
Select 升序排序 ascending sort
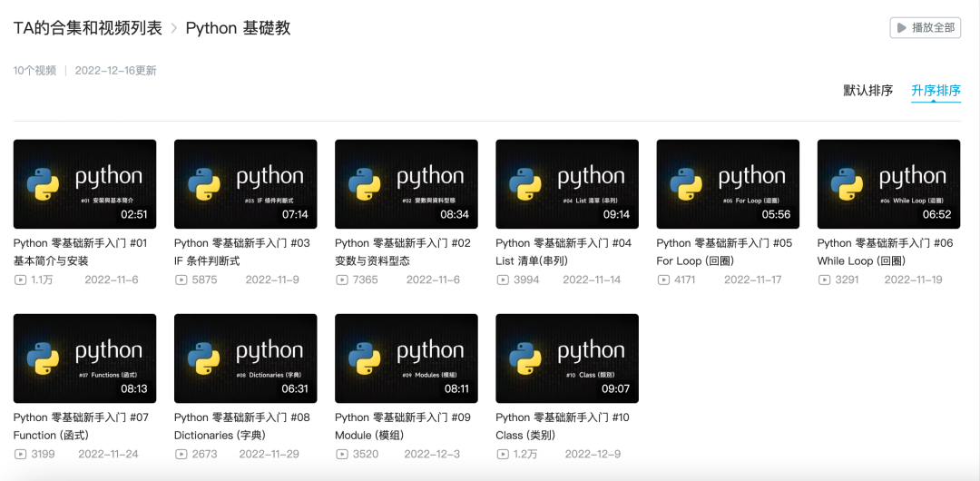[x=936, y=91]
